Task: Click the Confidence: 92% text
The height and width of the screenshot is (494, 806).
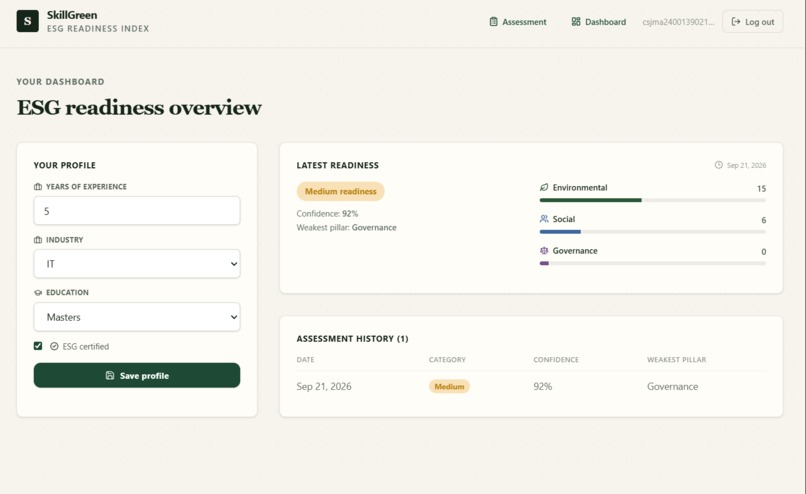Action: (x=327, y=213)
